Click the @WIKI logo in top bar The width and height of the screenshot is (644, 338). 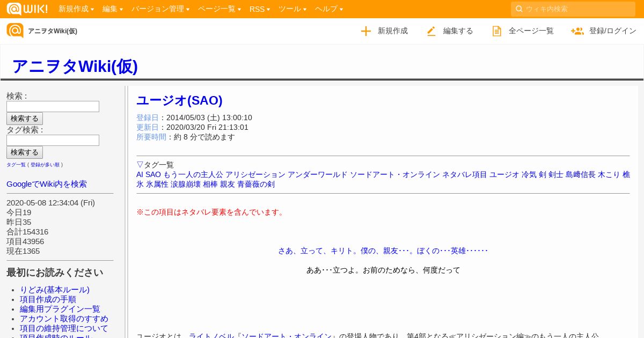pos(27,9)
